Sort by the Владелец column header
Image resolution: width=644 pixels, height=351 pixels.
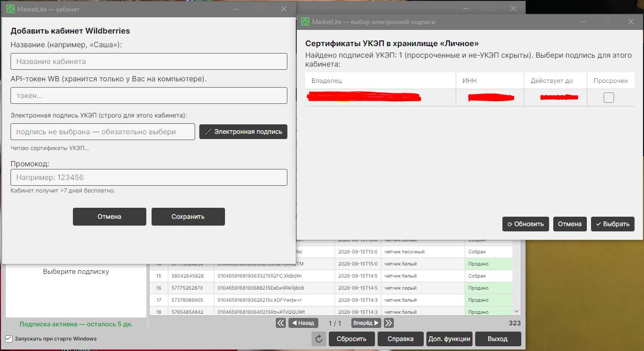point(381,81)
